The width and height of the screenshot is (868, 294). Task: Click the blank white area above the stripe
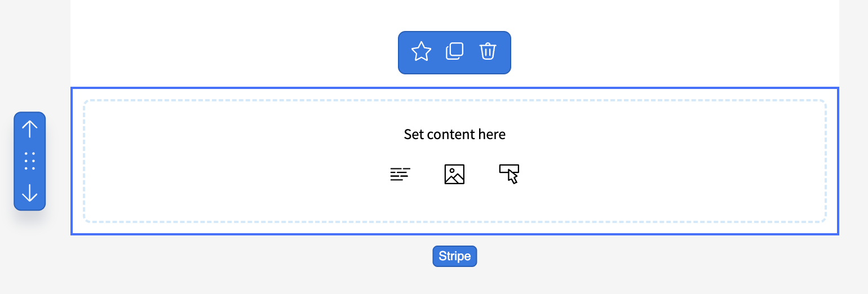[225, 45]
